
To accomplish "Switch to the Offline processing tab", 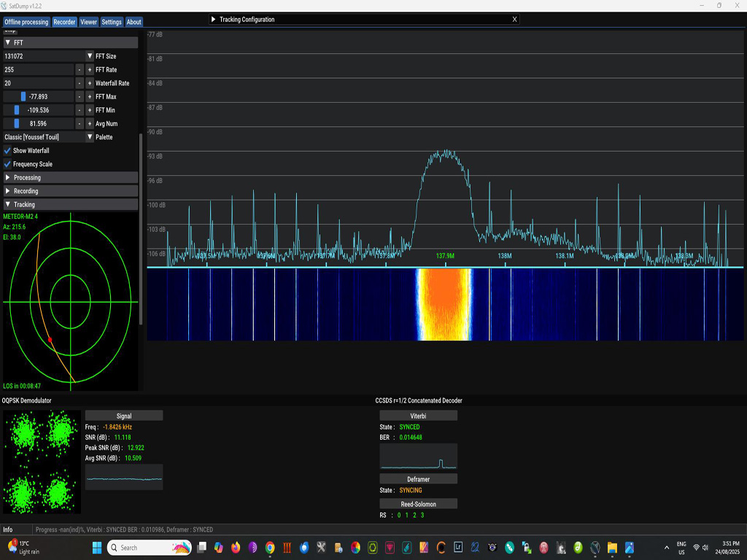I will (26, 22).
